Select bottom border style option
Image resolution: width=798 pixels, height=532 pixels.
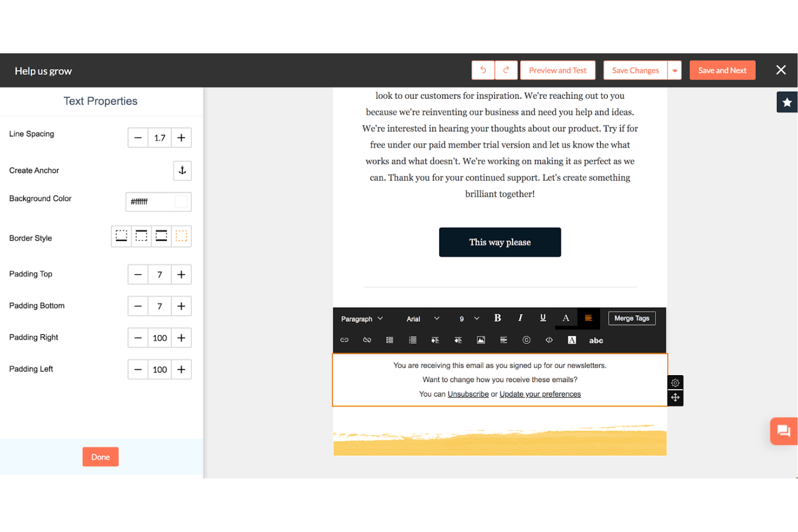pos(121,236)
